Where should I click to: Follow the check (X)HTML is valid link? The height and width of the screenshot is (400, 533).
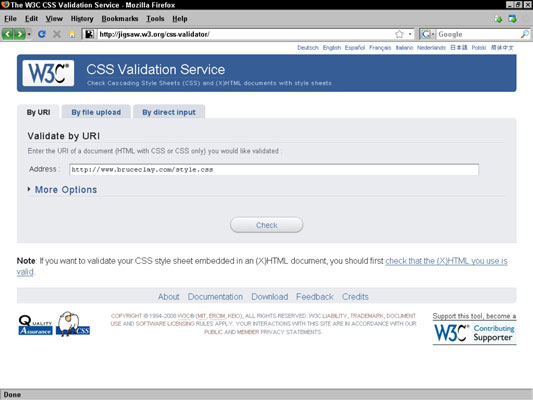tap(446, 261)
